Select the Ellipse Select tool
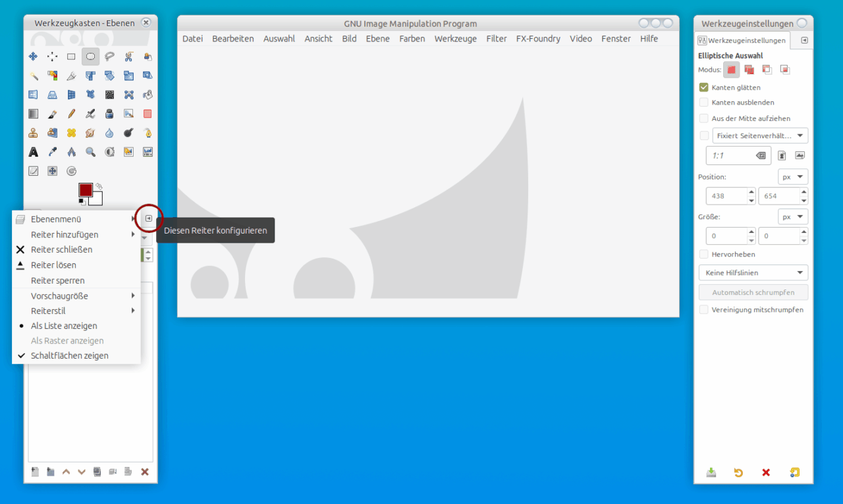 [91, 57]
